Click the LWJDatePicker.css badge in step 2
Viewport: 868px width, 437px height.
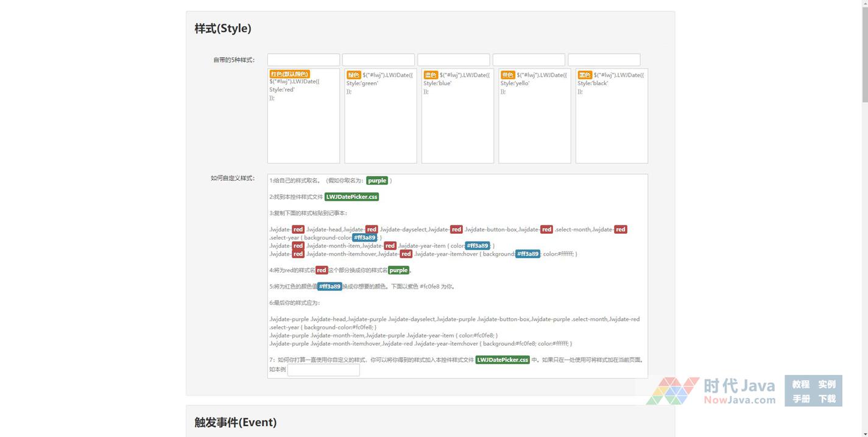point(351,197)
